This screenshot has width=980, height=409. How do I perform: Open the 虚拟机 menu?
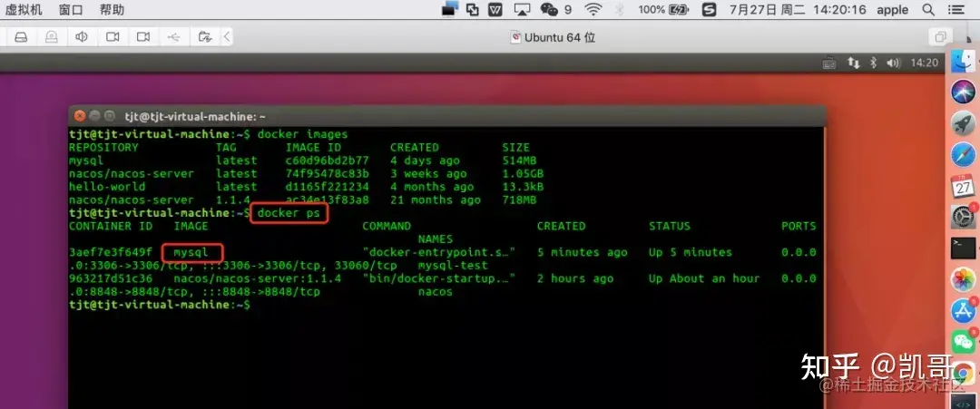[x=24, y=9]
